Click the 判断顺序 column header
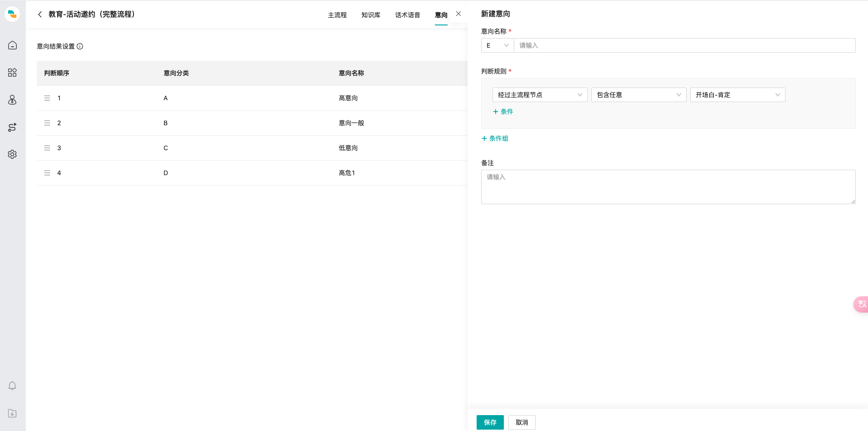 point(57,73)
